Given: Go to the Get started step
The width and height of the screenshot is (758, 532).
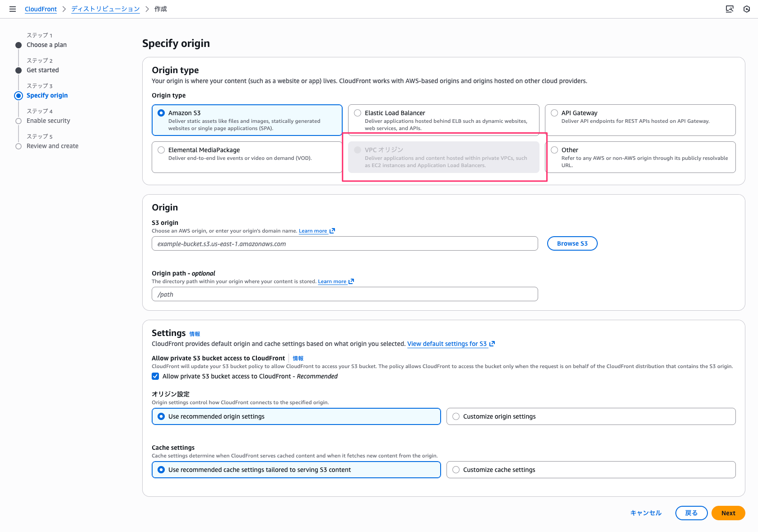Looking at the screenshot, I should tap(42, 70).
